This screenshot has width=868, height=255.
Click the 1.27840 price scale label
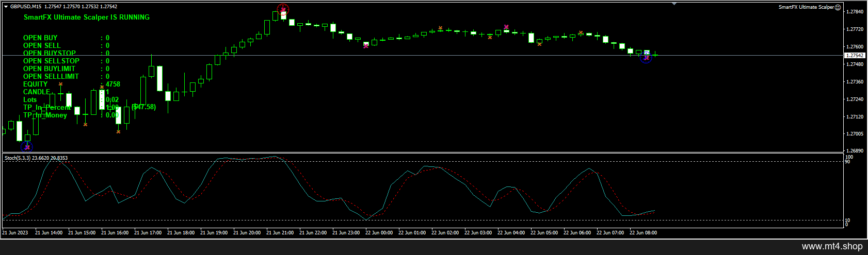coord(856,12)
